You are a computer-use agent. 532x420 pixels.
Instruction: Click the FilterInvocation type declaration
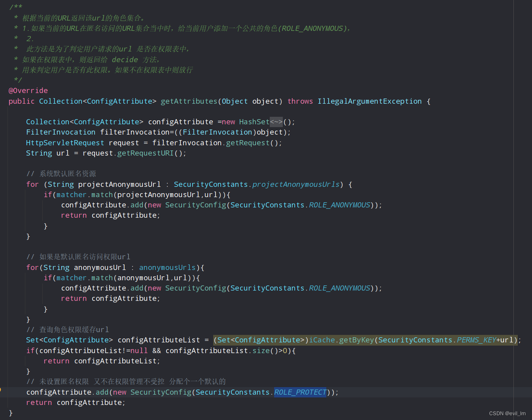pos(60,132)
